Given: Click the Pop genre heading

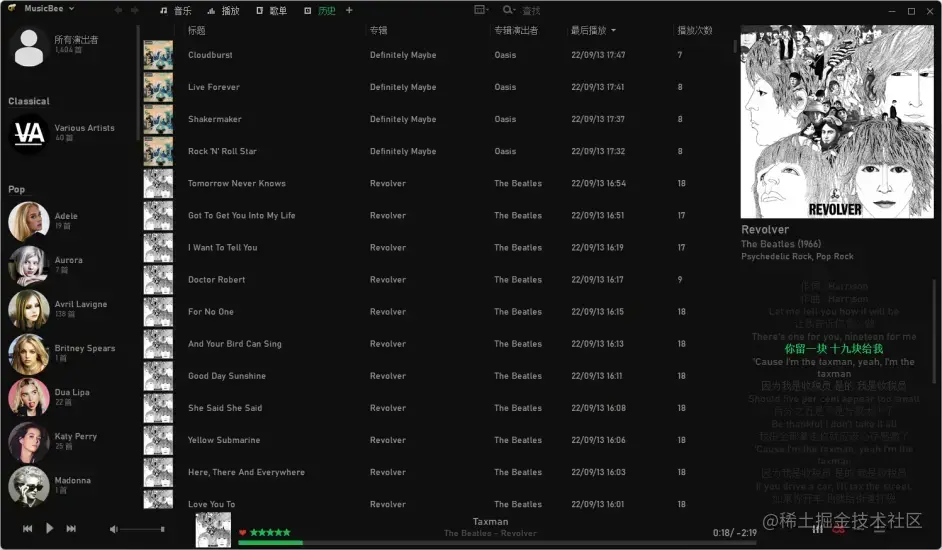Looking at the screenshot, I should point(17,189).
